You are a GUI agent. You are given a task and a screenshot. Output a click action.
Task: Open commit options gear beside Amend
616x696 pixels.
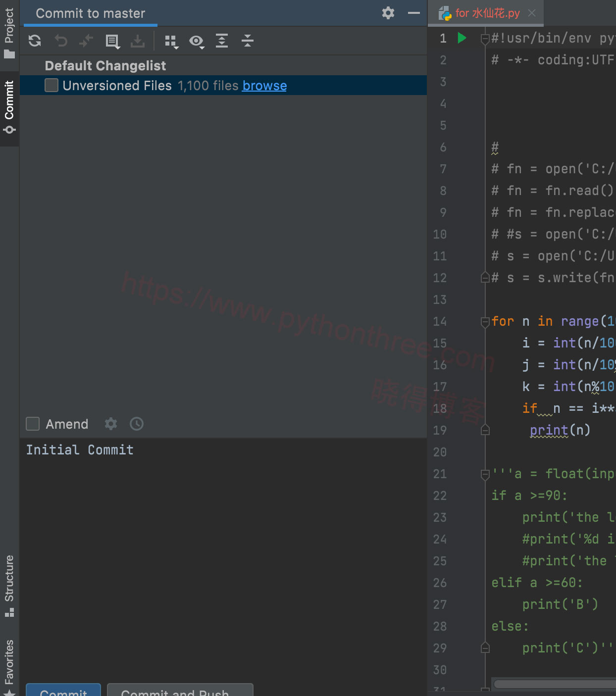(x=111, y=424)
